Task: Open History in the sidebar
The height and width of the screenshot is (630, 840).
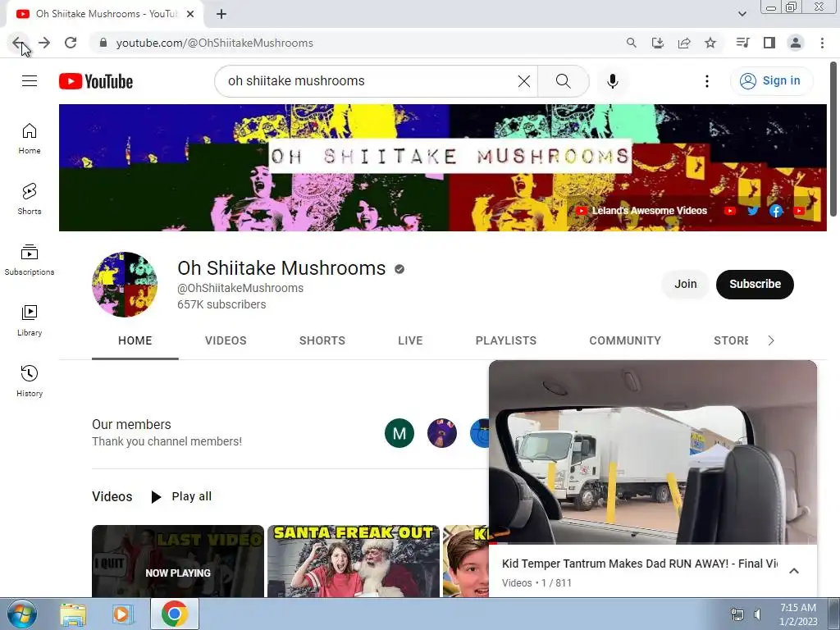Action: click(x=30, y=381)
